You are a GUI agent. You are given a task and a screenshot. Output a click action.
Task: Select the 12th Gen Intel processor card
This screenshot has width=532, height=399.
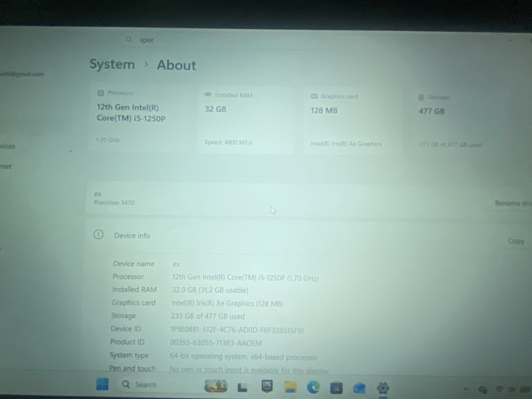138,117
